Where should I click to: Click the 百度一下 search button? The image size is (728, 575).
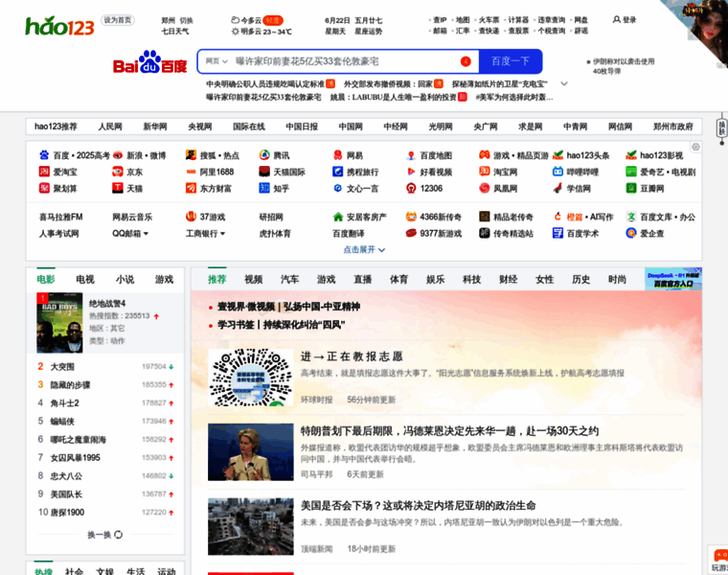(x=511, y=61)
